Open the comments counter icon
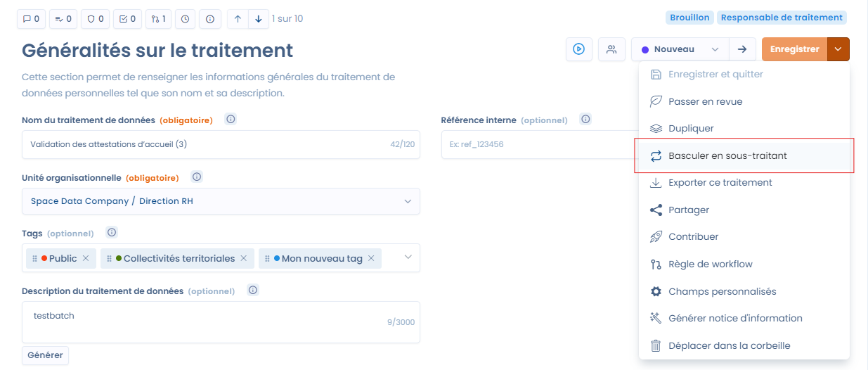This screenshot has height=370, width=868. (x=32, y=19)
